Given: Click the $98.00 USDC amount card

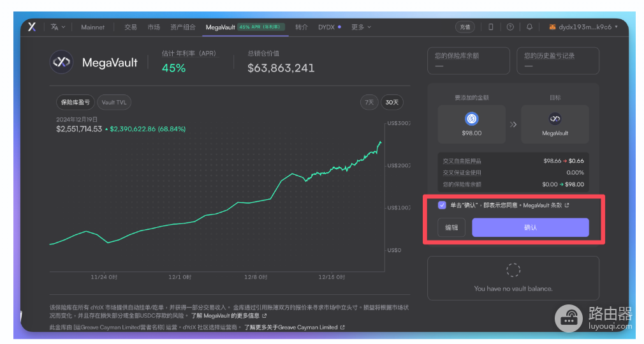Looking at the screenshot, I should click(x=471, y=124).
